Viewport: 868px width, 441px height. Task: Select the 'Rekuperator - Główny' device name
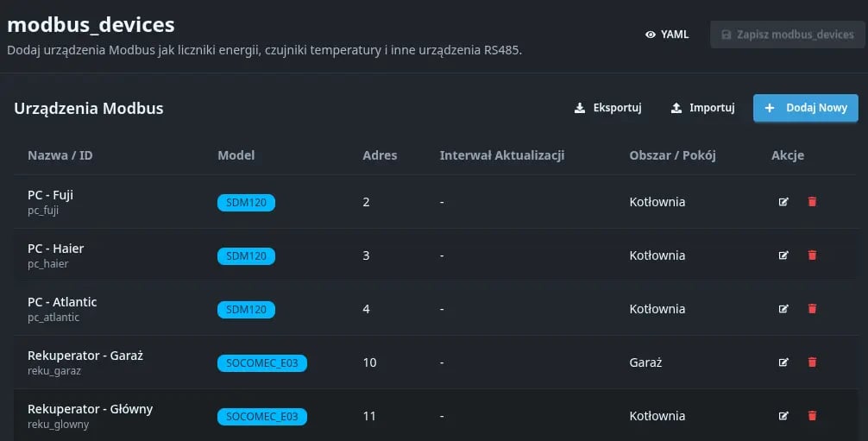[91, 409]
